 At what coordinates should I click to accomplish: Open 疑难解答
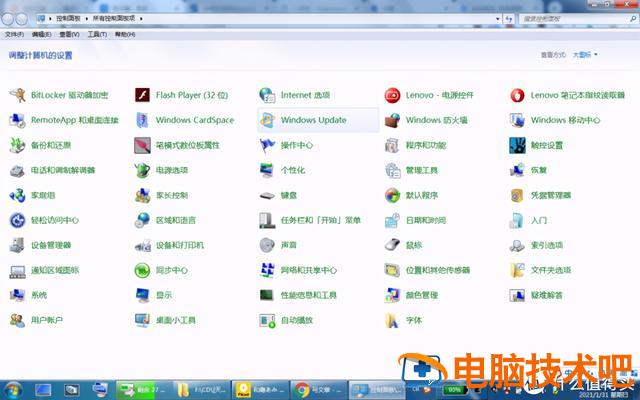point(536,295)
